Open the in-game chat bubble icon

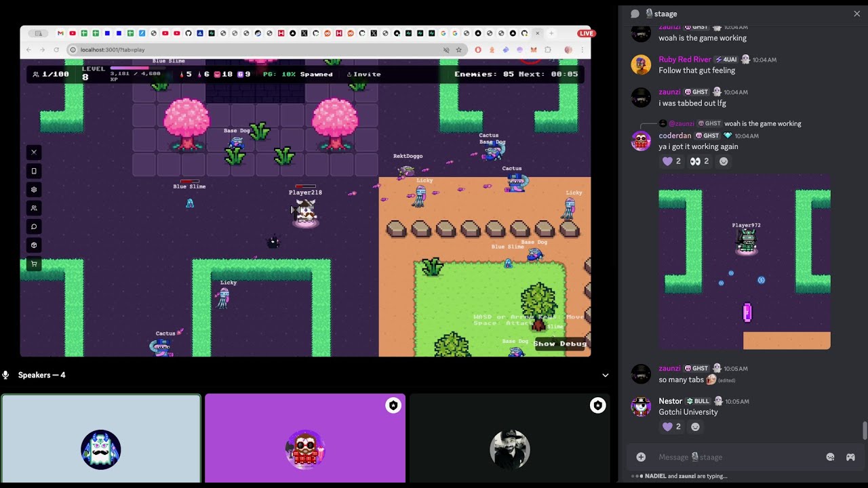tap(34, 226)
